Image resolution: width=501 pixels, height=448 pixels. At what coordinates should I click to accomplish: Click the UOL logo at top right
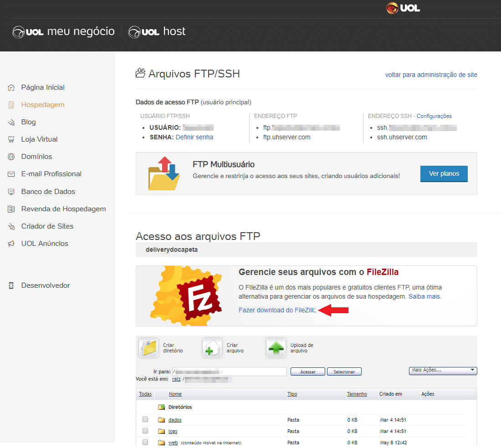(403, 8)
